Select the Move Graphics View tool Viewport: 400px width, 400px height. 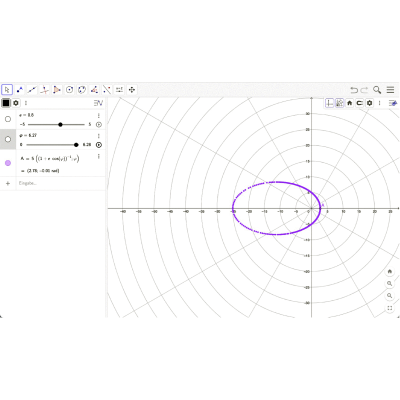(132, 90)
